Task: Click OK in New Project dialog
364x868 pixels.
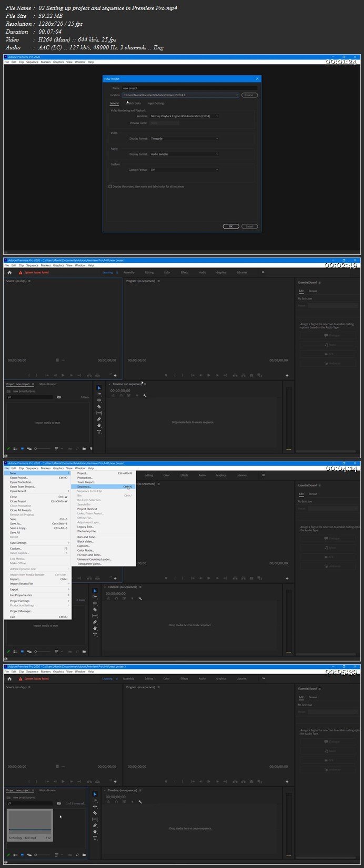Action: click(x=231, y=226)
